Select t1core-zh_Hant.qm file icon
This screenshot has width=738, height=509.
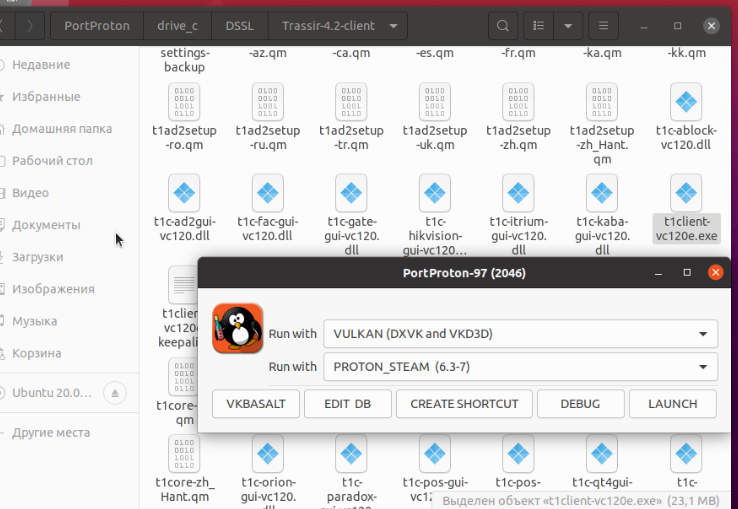pos(184,453)
